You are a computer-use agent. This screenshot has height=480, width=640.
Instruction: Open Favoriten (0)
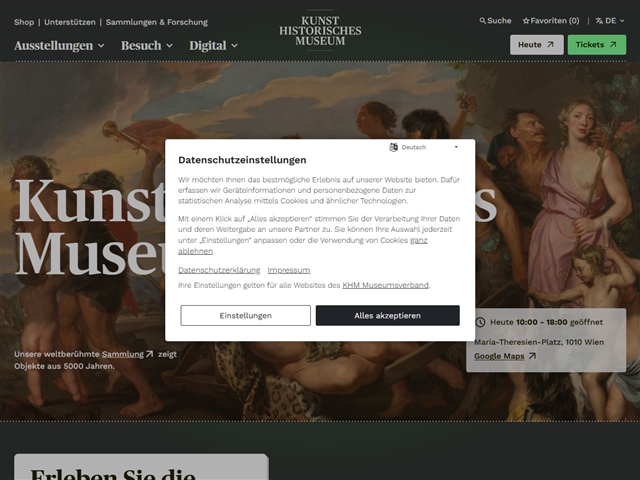click(551, 20)
